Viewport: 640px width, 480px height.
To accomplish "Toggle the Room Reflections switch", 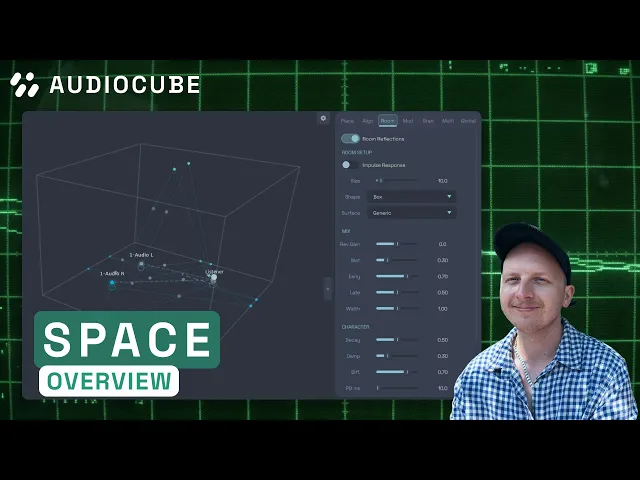I will click(350, 139).
